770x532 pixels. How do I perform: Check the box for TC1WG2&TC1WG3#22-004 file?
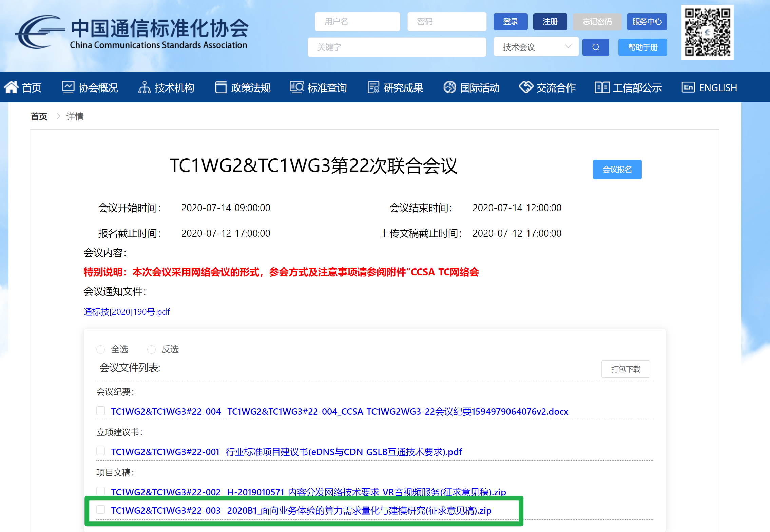pyautogui.click(x=100, y=411)
